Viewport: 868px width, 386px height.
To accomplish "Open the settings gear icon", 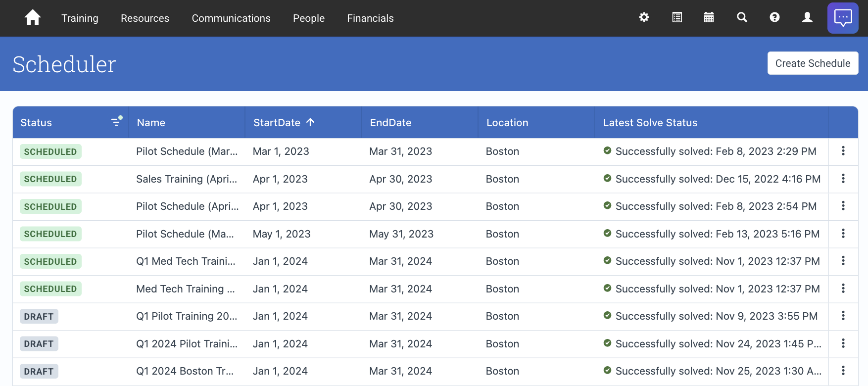I will pos(644,17).
